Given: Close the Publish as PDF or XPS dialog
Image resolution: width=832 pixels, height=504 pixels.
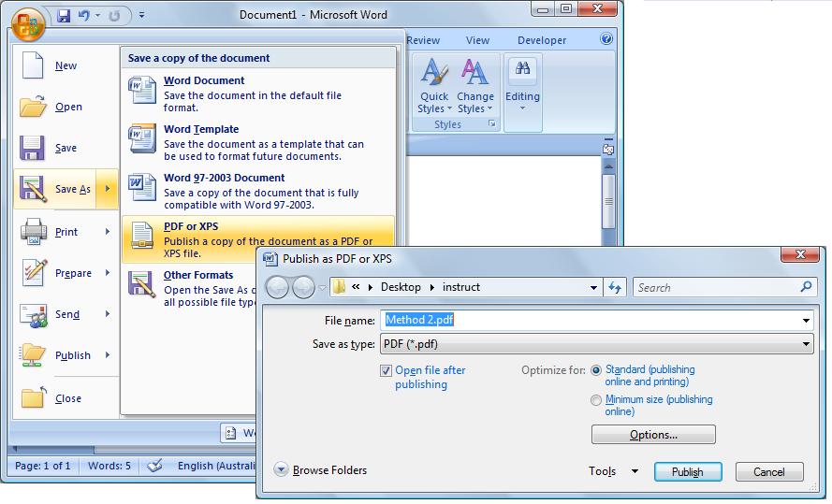Looking at the screenshot, I should [801, 255].
